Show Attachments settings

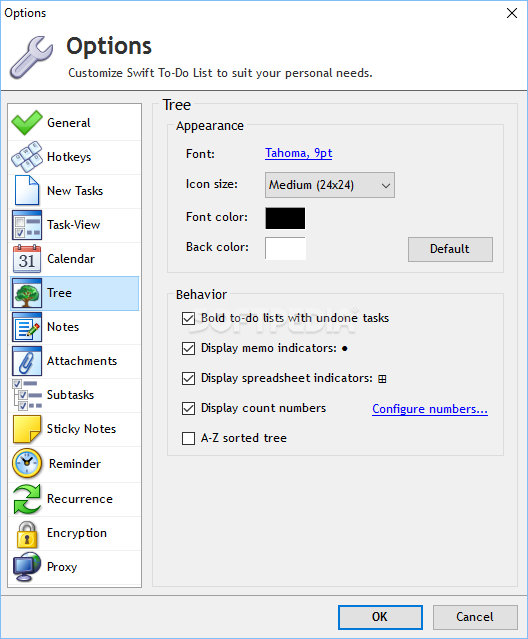tap(75, 361)
